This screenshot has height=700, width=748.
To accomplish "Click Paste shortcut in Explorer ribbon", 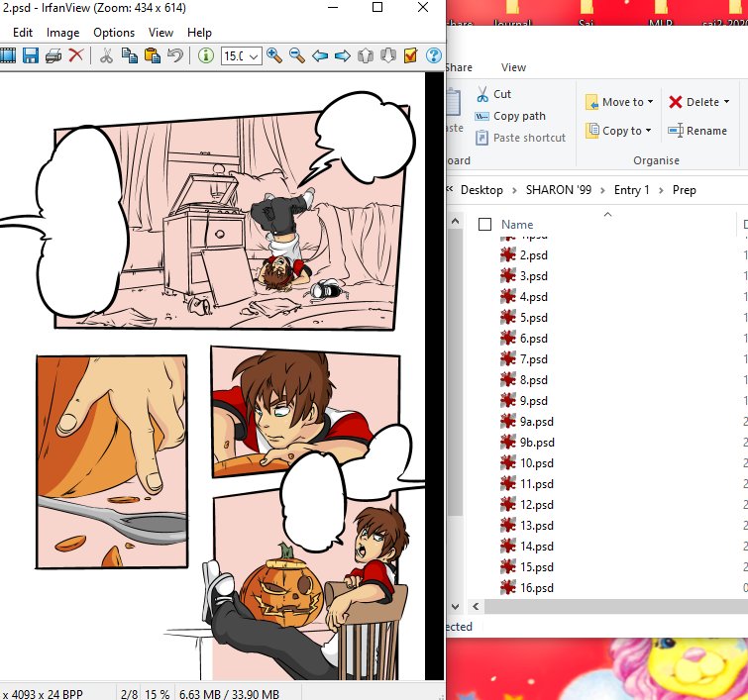I will pyautogui.click(x=520, y=138).
